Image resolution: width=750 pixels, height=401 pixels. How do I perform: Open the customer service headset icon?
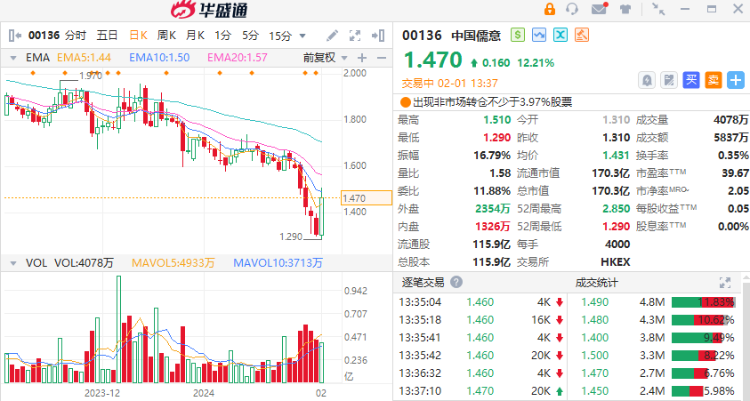coord(572,9)
